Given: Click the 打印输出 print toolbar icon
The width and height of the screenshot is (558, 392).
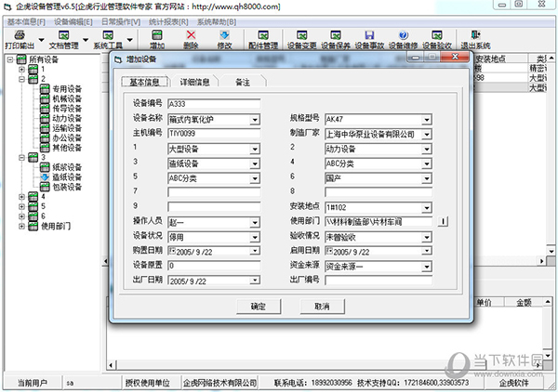Looking at the screenshot, I should pyautogui.click(x=20, y=38).
